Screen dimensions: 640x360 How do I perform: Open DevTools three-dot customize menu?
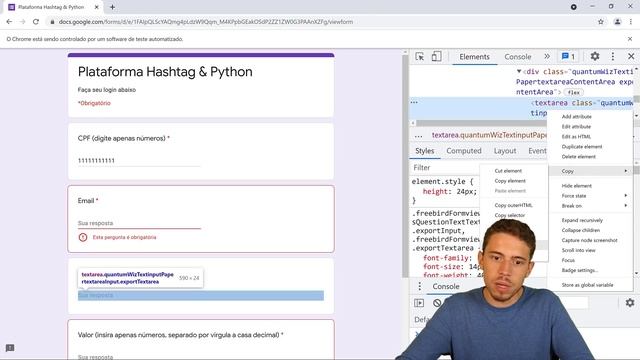(x=613, y=56)
